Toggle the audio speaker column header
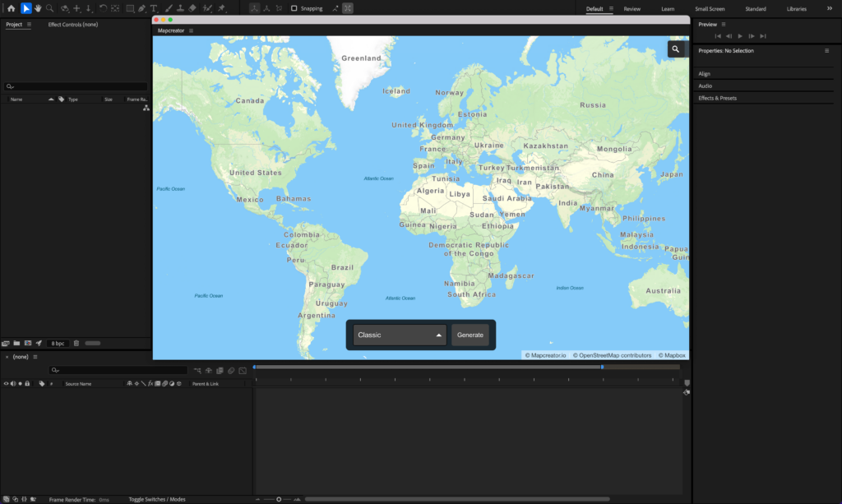The width and height of the screenshot is (842, 504). pyautogui.click(x=13, y=384)
